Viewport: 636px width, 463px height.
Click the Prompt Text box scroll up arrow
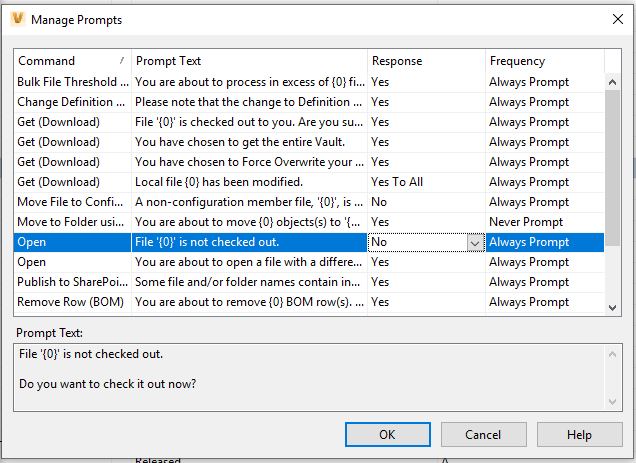click(612, 354)
